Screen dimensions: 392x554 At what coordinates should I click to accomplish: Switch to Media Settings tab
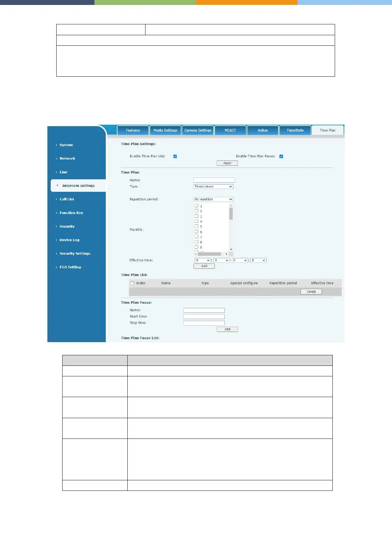pos(165,130)
